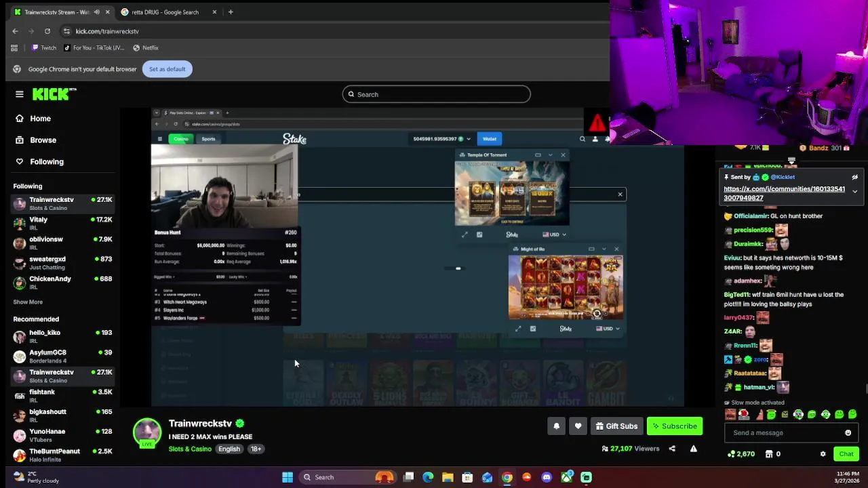Focus the Kick Search field

(436, 94)
